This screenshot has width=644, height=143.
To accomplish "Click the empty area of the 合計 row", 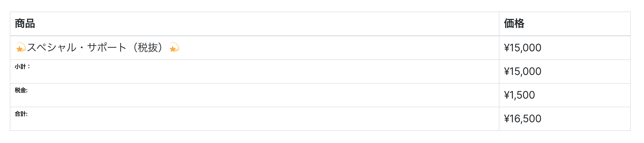I will point(259,119).
